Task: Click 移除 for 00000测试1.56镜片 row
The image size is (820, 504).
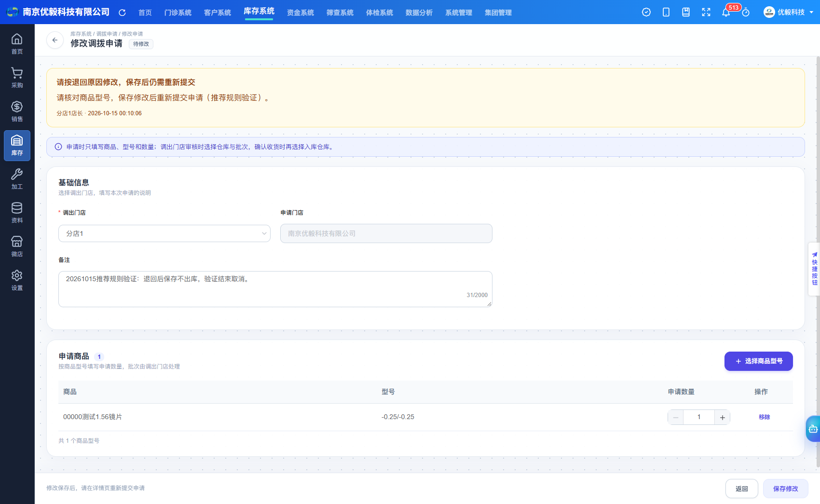Action: (765, 417)
